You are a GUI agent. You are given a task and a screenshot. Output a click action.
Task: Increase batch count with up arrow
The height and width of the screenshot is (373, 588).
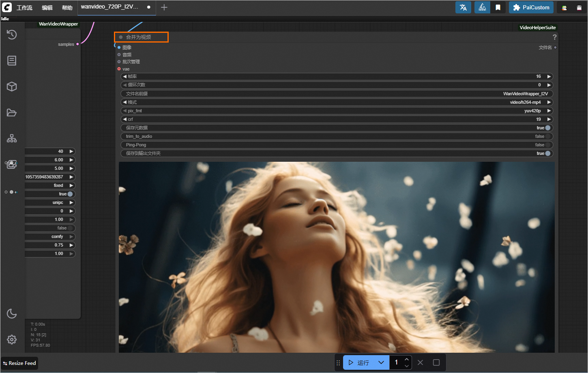(x=407, y=359)
